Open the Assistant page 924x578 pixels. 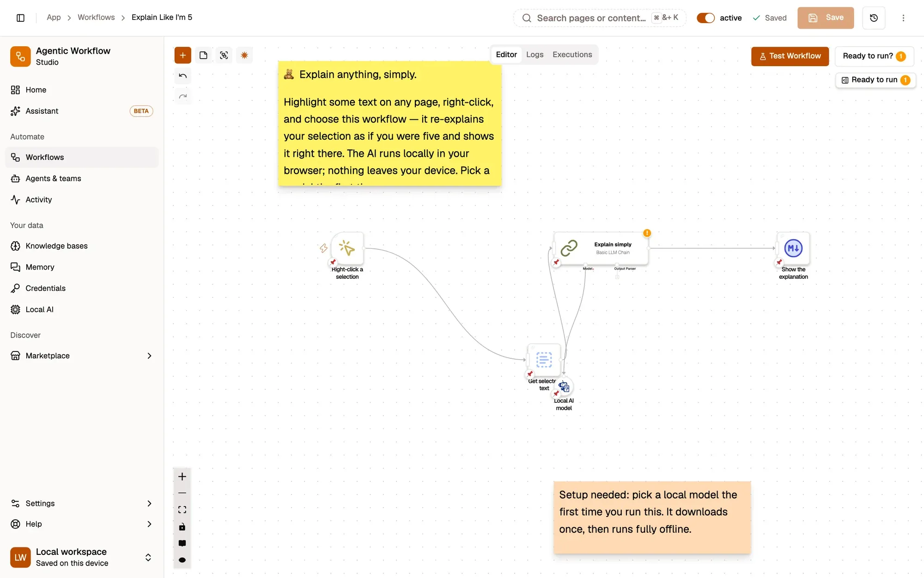tap(82, 111)
